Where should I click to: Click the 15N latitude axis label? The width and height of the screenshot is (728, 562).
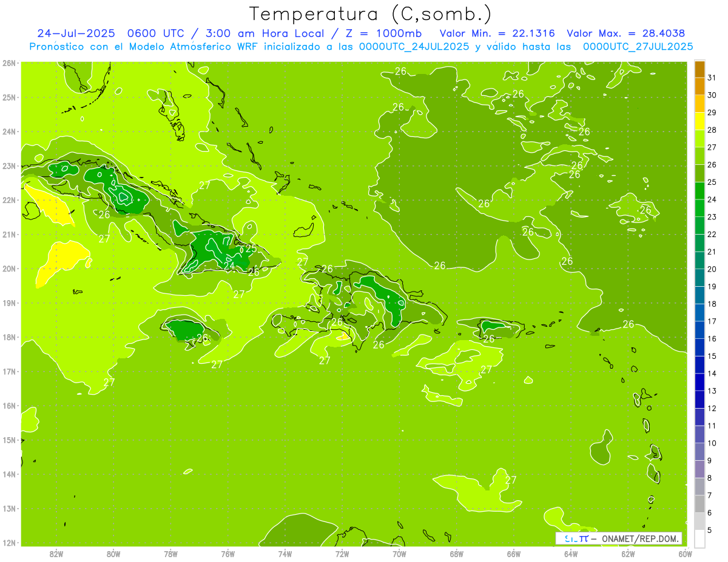click(x=8, y=440)
